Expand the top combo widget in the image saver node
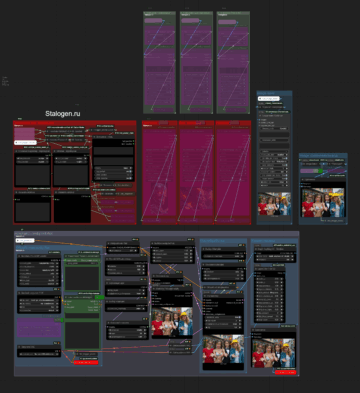This screenshot has width=360, height=393. coord(274,128)
